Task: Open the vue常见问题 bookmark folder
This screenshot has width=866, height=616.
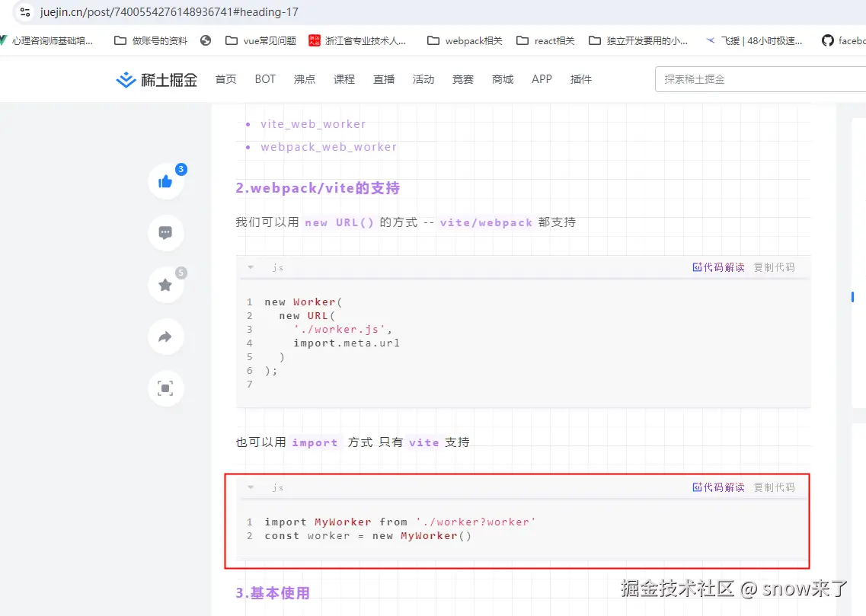Action: pos(260,40)
